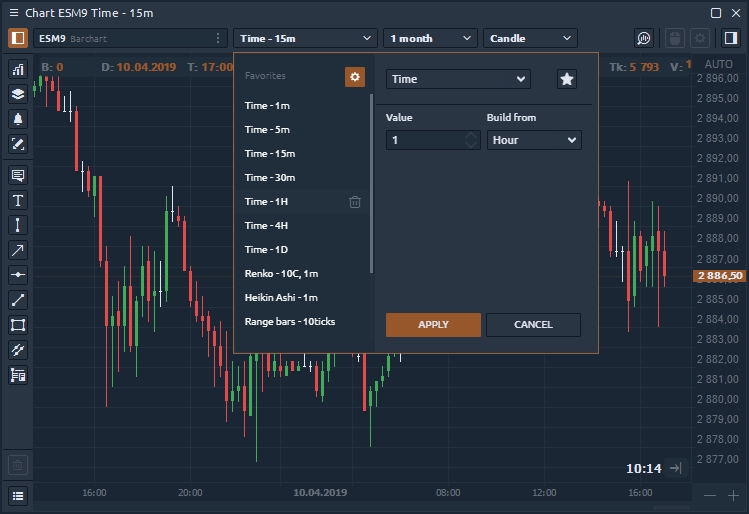This screenshot has height=514, width=749.
Task: Expand the Build from Hour dropdown
Action: [x=534, y=140]
